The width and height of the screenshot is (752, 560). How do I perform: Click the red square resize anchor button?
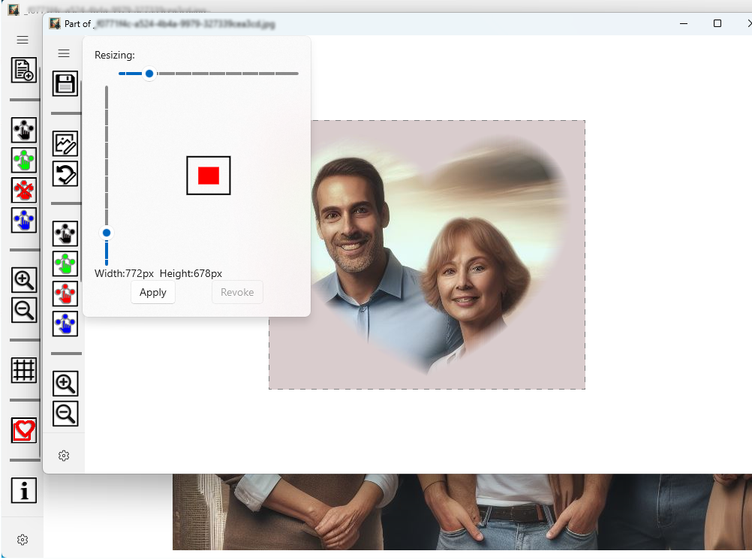coord(209,176)
